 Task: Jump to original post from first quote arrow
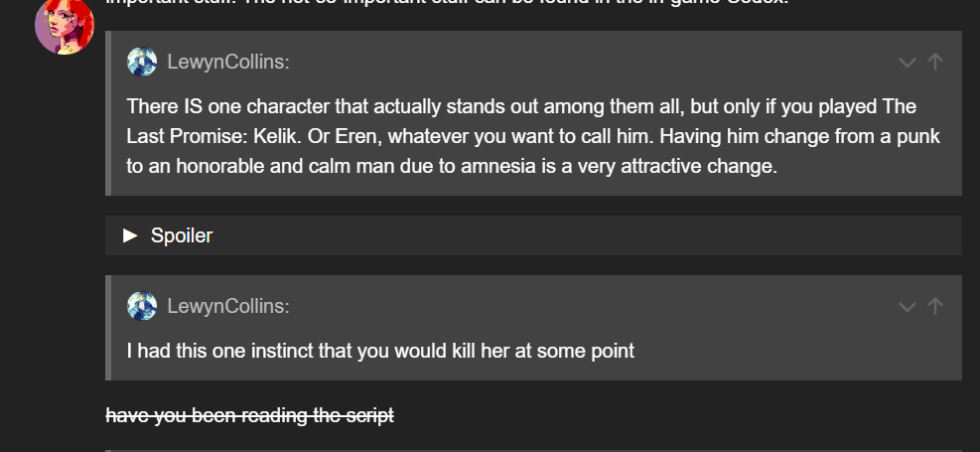[934, 63]
